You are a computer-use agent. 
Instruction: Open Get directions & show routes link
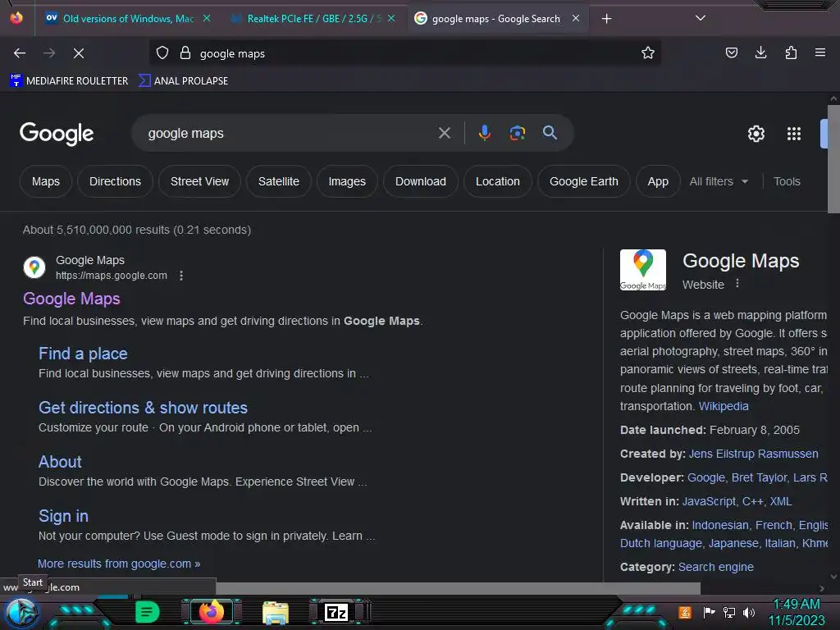pyautogui.click(x=143, y=408)
